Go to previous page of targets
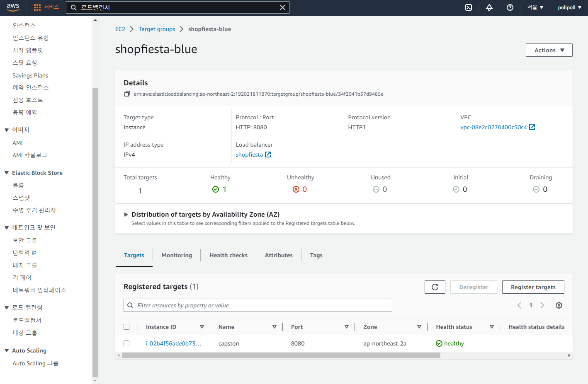Viewport: 588px width, 384px height. click(519, 305)
